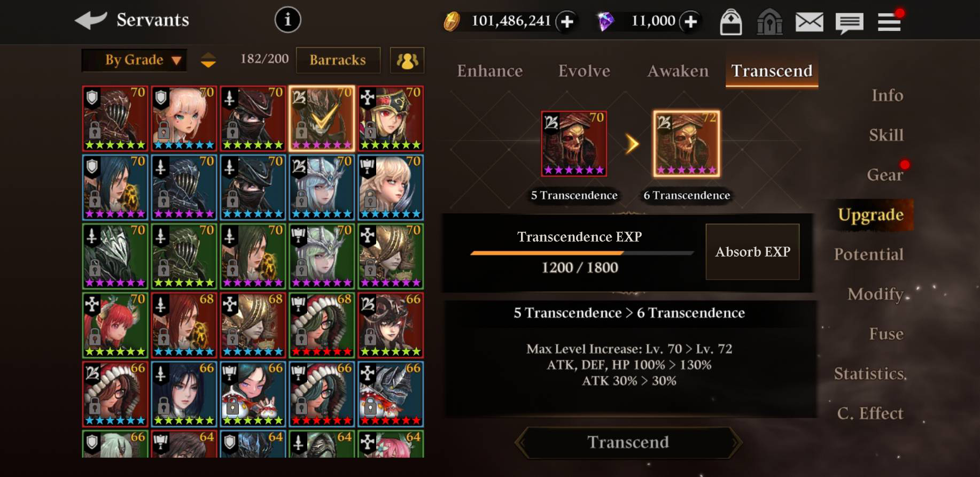
Task: Open the hamburger main menu
Action: pyautogui.click(x=889, y=22)
